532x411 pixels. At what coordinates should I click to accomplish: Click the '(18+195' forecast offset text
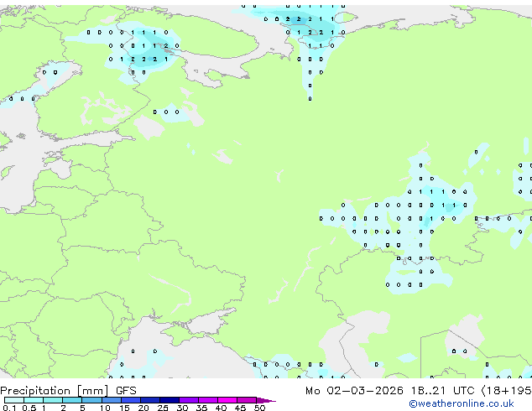click(507, 391)
